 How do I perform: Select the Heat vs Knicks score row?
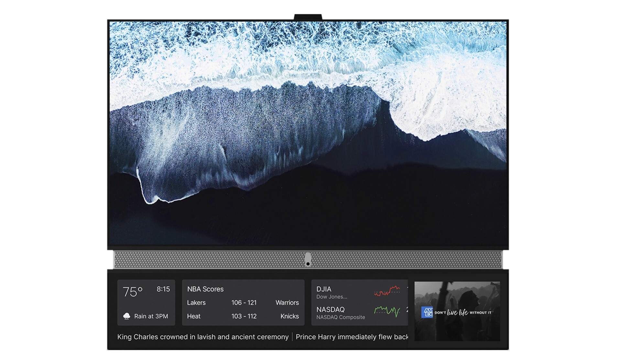tap(243, 316)
